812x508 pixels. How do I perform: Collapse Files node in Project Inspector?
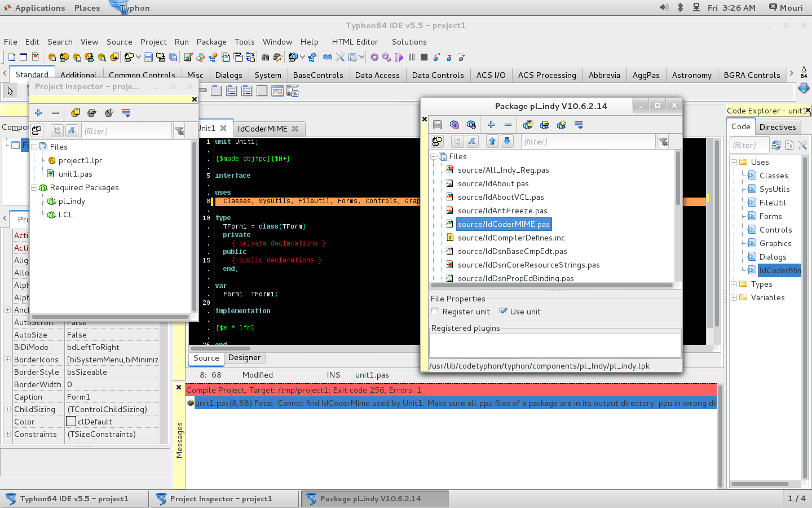click(x=34, y=147)
